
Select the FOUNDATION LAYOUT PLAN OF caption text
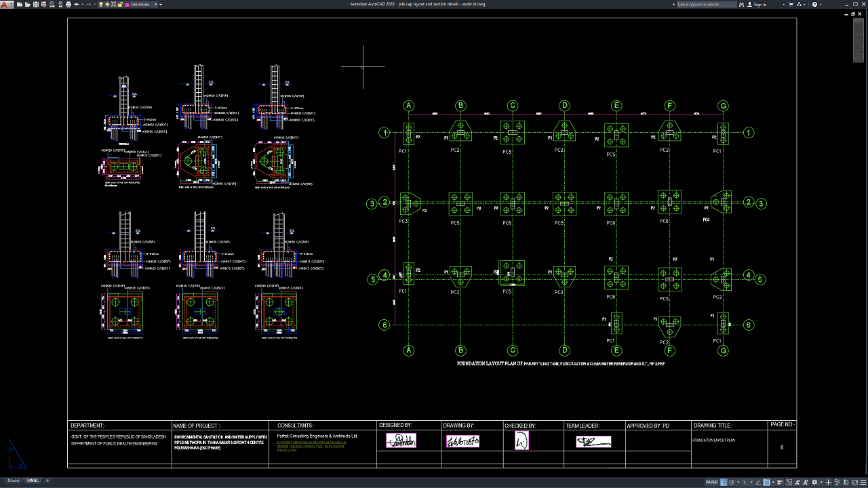tap(490, 364)
